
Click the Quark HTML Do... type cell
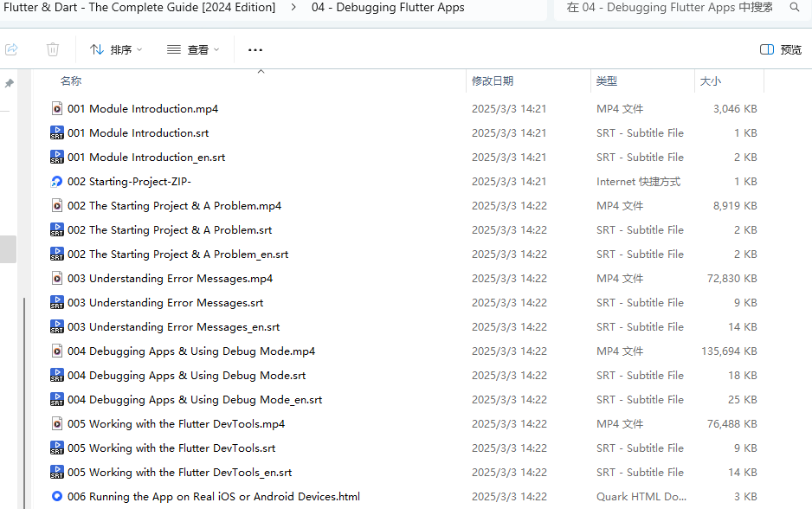pos(641,497)
